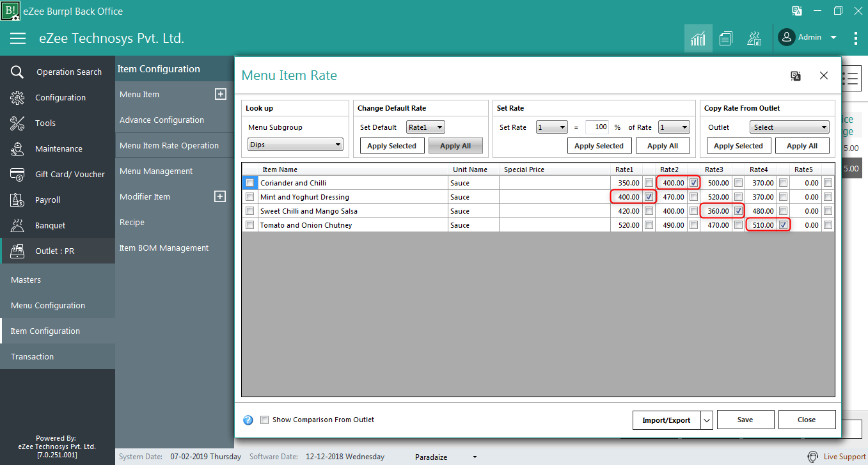Uncheck Rate3 checkbox for Sweet Chilli and Mango Salsa

point(739,211)
